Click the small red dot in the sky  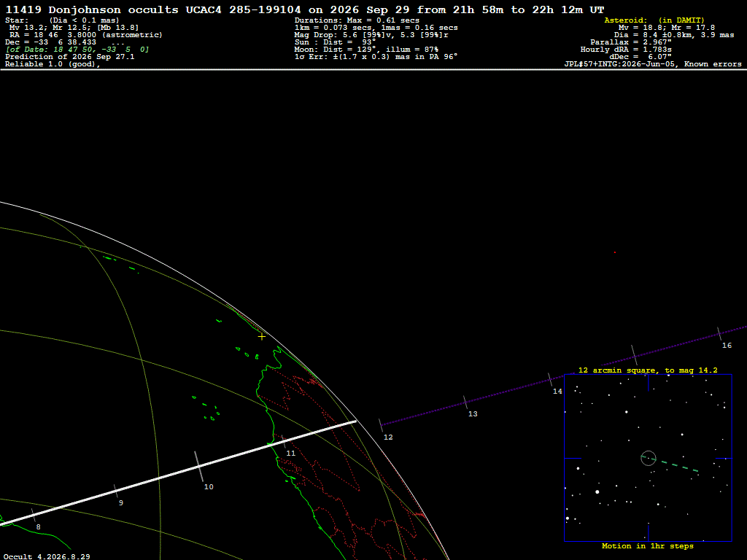614,252
